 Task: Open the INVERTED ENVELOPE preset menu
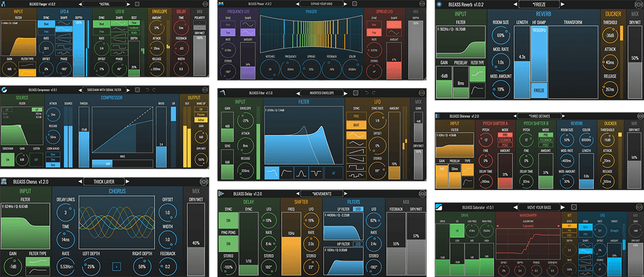321,93
